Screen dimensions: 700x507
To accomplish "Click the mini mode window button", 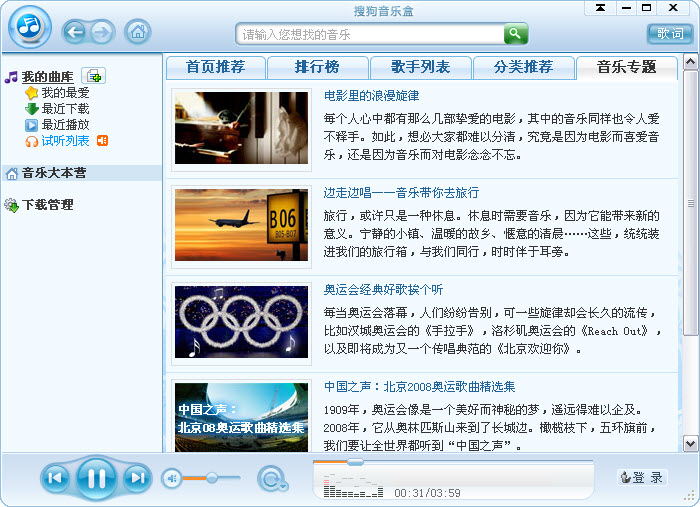I will click(600, 8).
